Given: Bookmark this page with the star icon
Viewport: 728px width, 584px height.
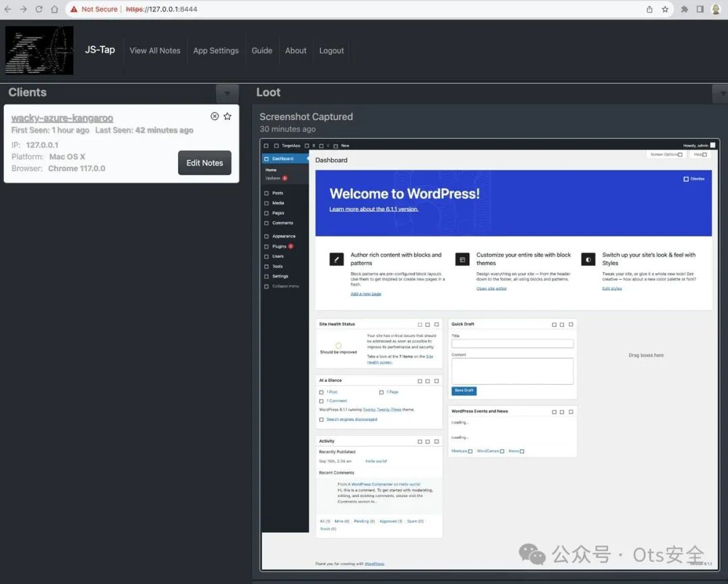Looking at the screenshot, I should pyautogui.click(x=665, y=9).
